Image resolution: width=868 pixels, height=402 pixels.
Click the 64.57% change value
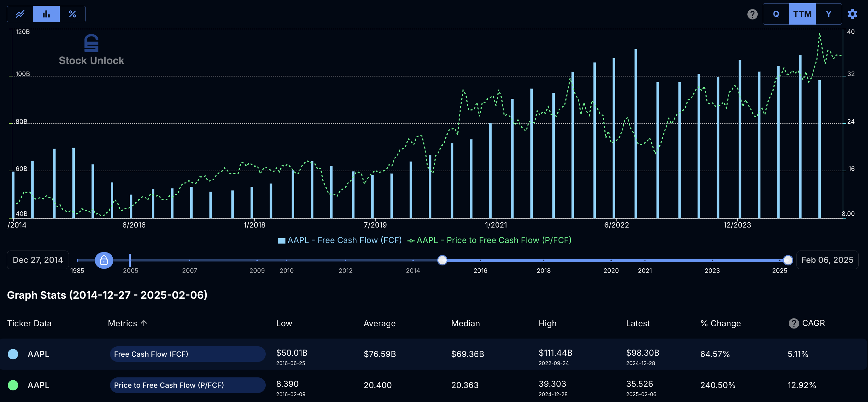715,354
